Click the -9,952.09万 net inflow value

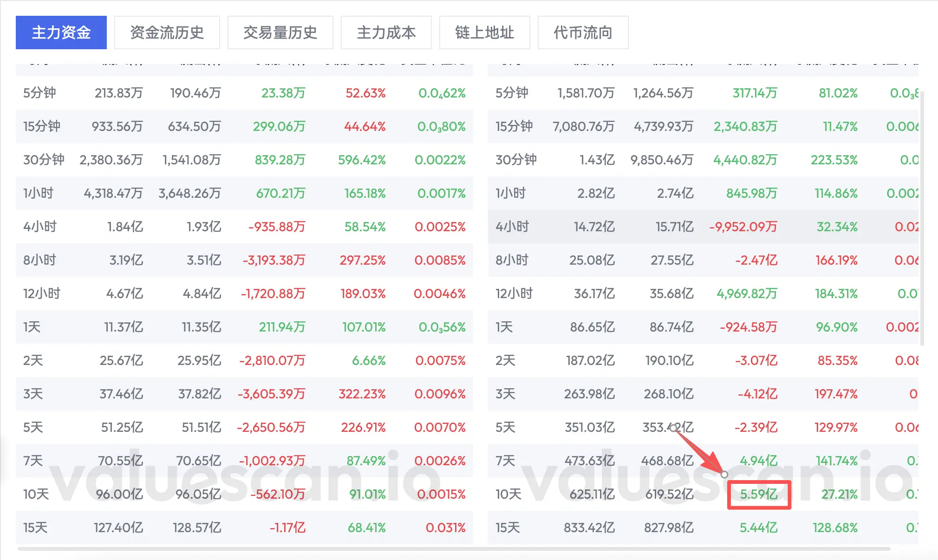pos(743,227)
